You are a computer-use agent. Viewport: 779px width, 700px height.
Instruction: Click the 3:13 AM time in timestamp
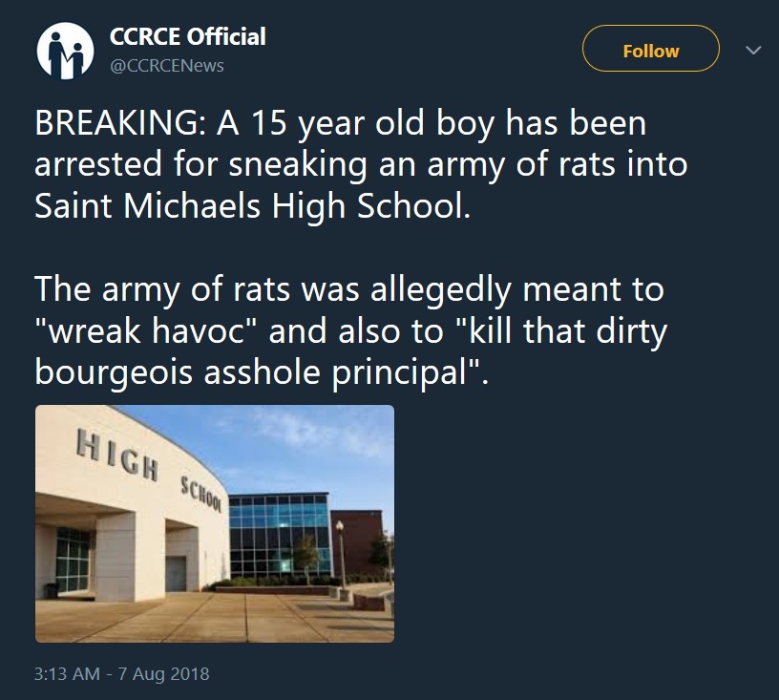[66, 673]
